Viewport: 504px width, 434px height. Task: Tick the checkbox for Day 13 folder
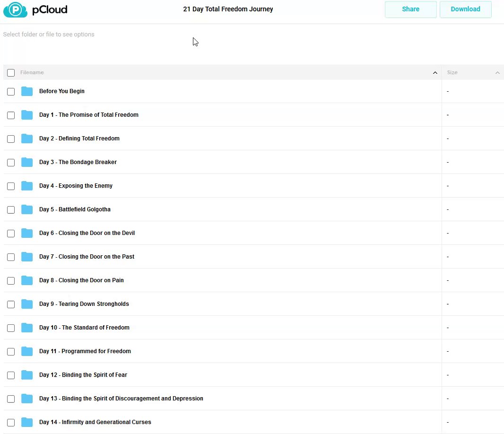pyautogui.click(x=11, y=399)
